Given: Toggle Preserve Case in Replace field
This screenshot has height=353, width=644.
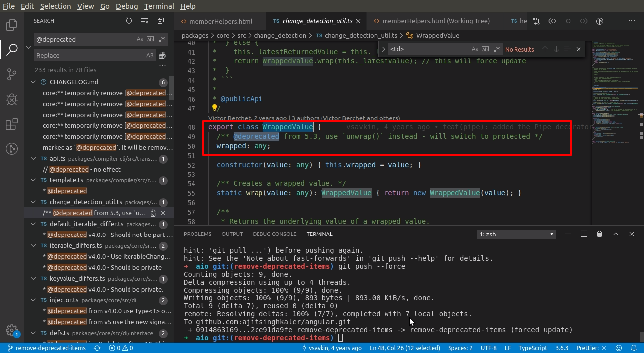Looking at the screenshot, I should [150, 55].
